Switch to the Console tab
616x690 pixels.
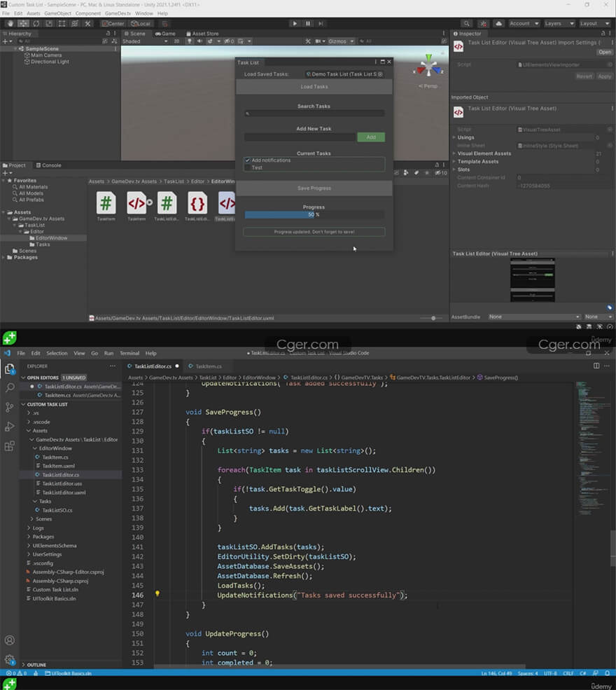tap(48, 165)
